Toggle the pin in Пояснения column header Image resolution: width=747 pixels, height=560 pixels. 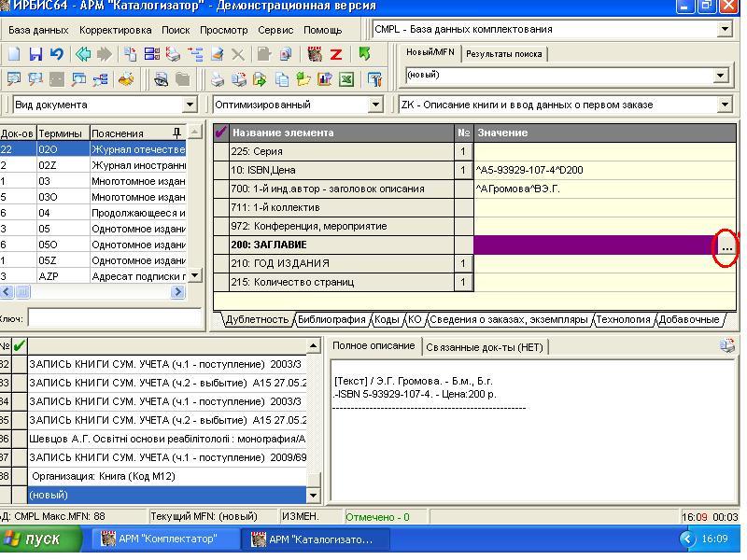click(x=177, y=133)
